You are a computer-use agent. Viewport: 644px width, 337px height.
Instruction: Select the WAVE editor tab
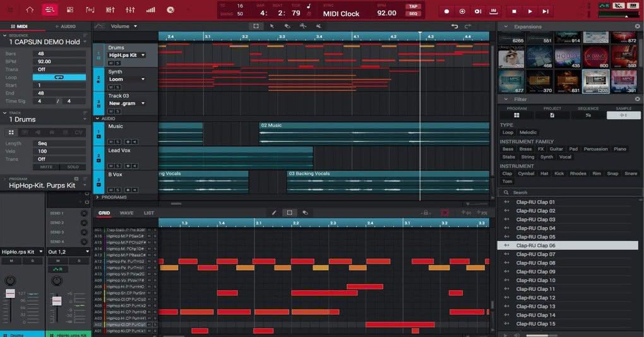click(x=126, y=213)
